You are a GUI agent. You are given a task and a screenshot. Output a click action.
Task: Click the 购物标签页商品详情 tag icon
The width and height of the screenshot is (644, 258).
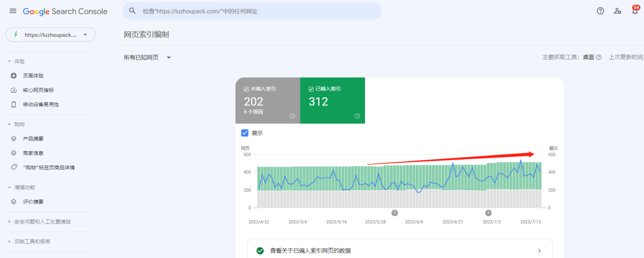tap(14, 167)
